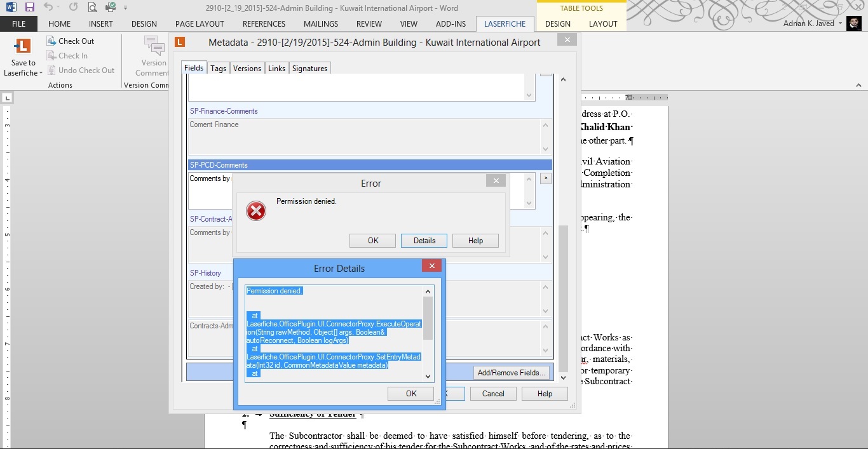
Task: Open the undo history dropdown arrow
Action: 59,8
